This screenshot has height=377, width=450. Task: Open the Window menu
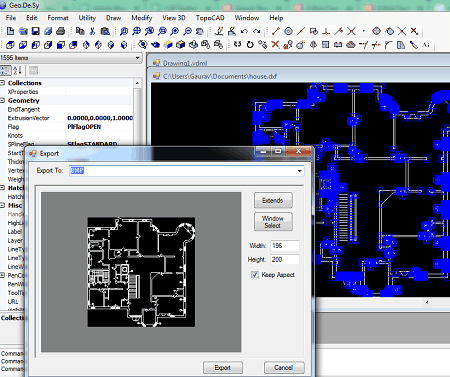(x=247, y=18)
